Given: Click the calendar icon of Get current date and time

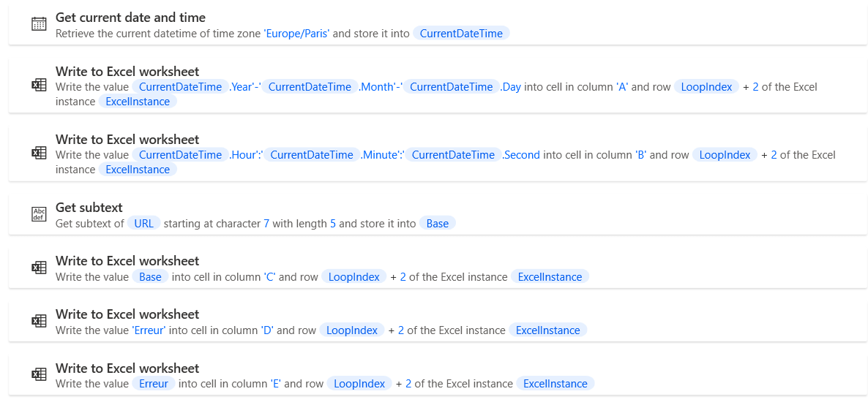Looking at the screenshot, I should pyautogui.click(x=39, y=24).
